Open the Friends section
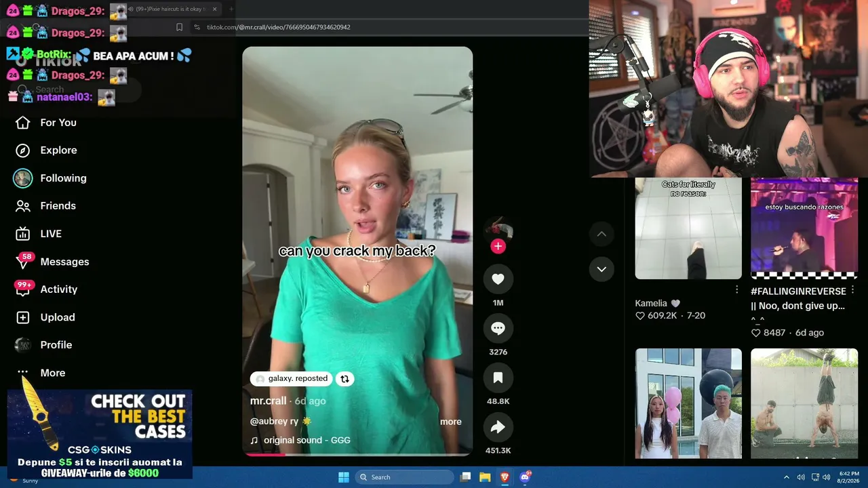 click(58, 206)
